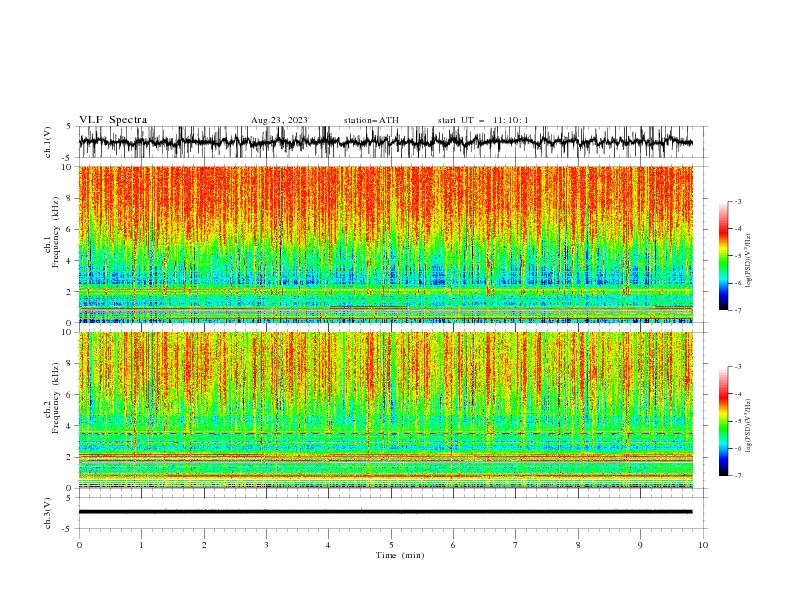
Task: Click the "6" kHz tick on ch.2 frequency axis
Action: click(x=70, y=395)
